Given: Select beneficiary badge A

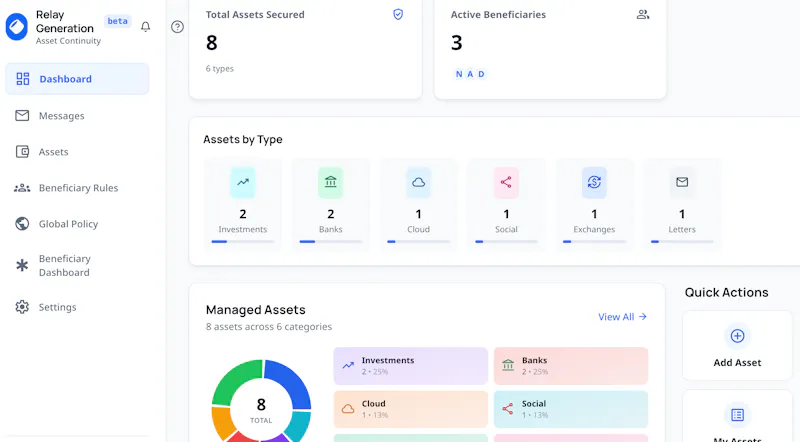Looking at the screenshot, I should pyautogui.click(x=470, y=74).
